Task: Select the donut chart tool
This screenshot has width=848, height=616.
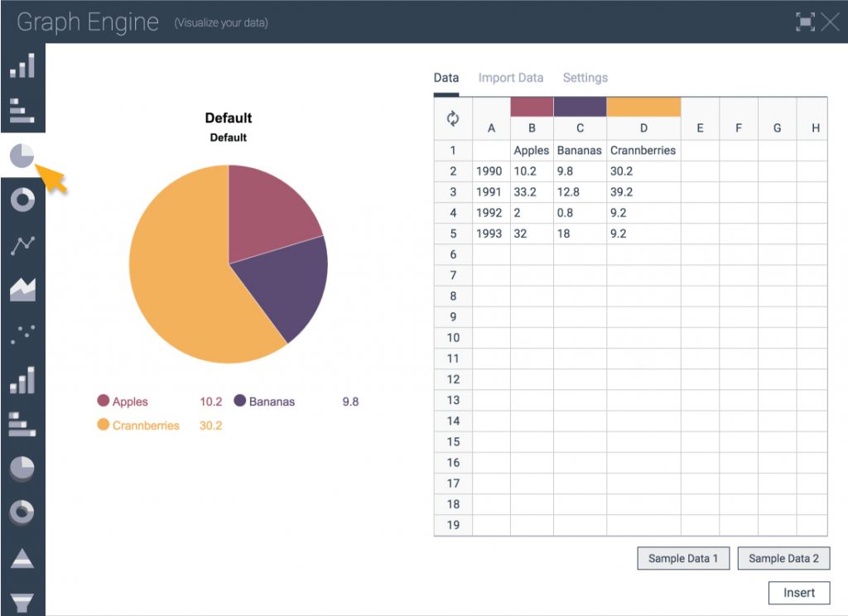Action: tap(22, 200)
